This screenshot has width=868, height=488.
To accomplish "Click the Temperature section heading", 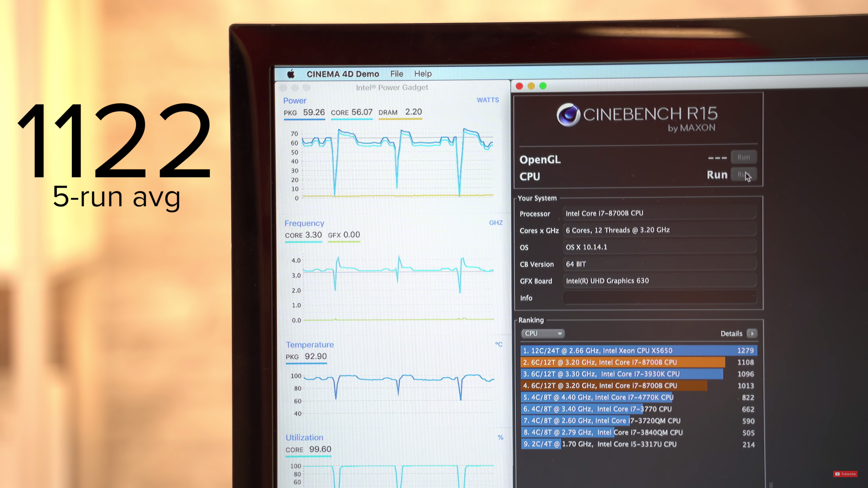I will pyautogui.click(x=310, y=345).
